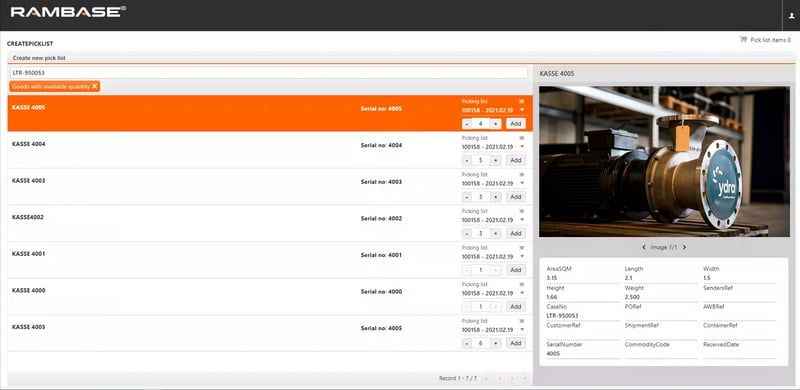Select the KASSE 4000 list row name
This screenshot has width=800, height=390.
[x=29, y=290]
